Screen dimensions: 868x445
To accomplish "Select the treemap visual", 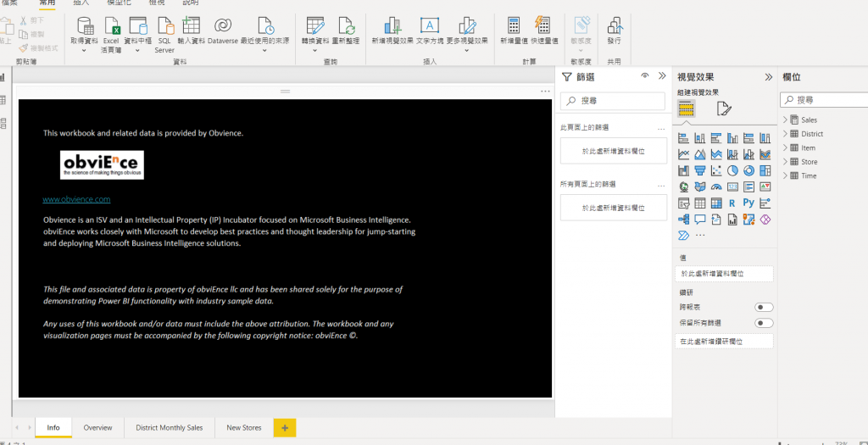I will coord(765,170).
